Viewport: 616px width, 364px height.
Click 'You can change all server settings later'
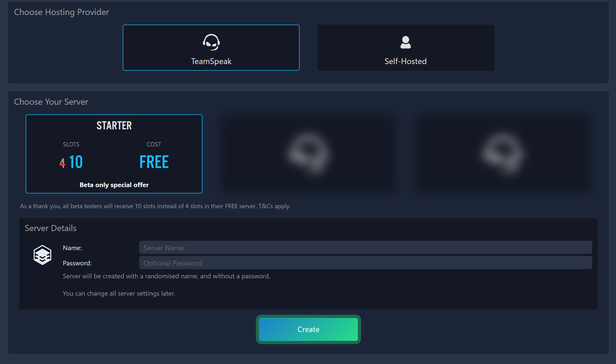coord(119,293)
